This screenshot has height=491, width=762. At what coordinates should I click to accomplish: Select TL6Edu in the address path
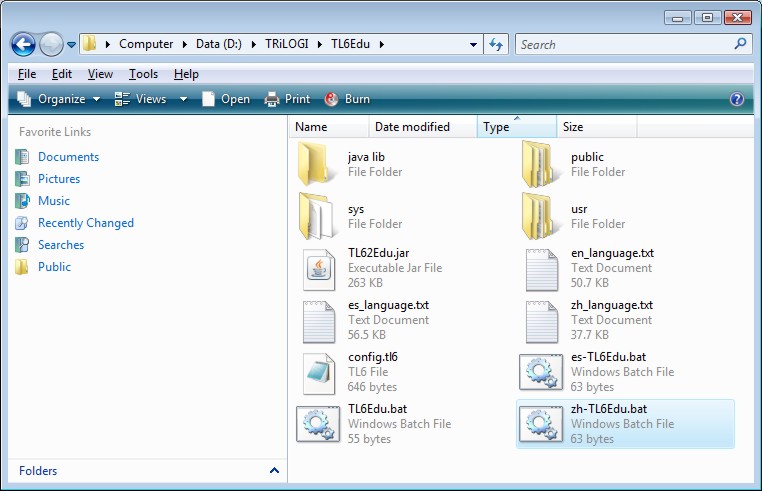350,44
